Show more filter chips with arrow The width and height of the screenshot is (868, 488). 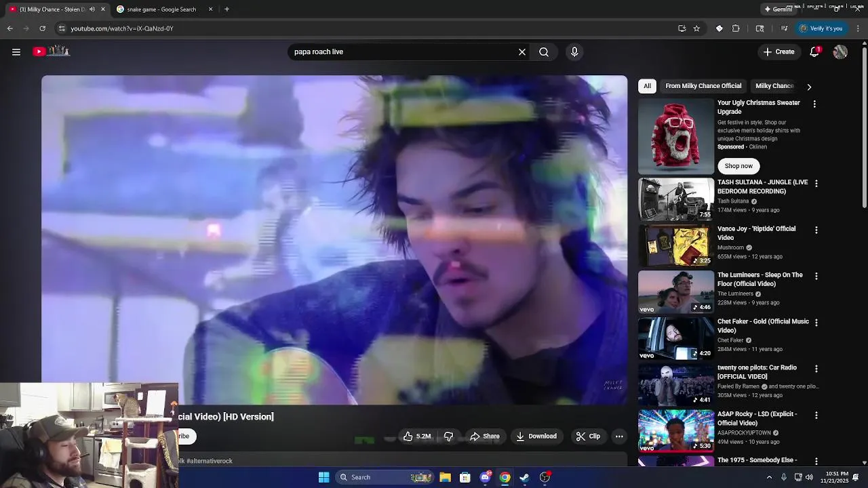(809, 87)
